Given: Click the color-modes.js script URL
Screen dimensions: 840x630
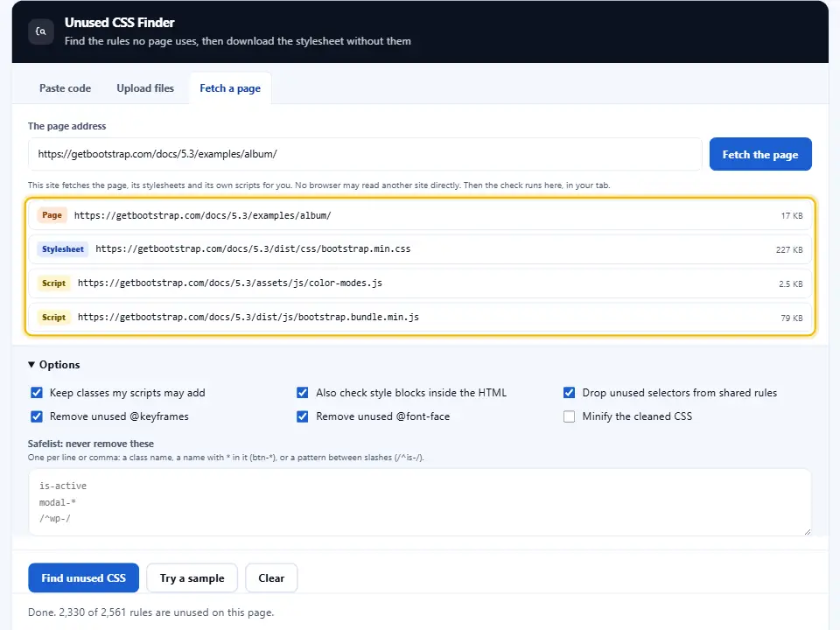Looking at the screenshot, I should coord(230,283).
